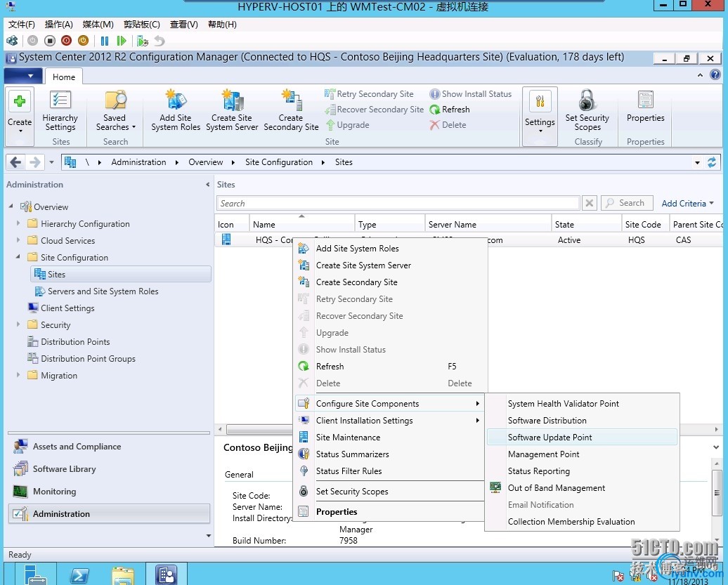Choose Refresh in the context menu
Viewport: 728px width, 585px height.
[x=391, y=367]
